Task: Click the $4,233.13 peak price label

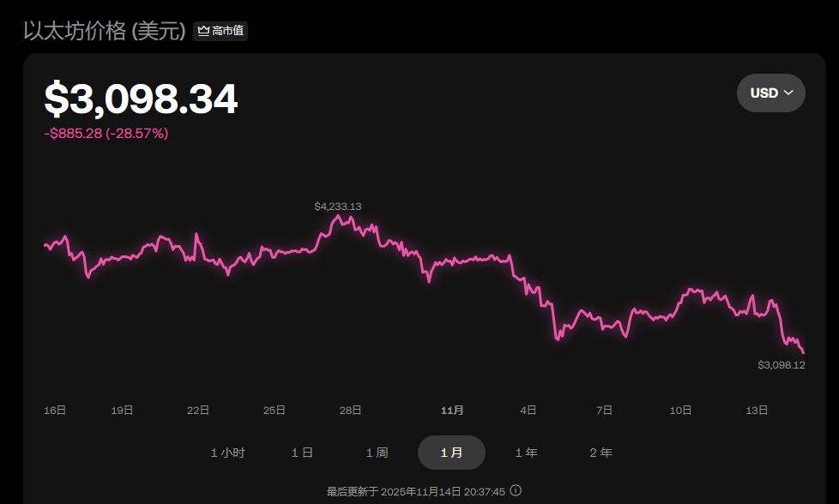Action: coord(337,207)
